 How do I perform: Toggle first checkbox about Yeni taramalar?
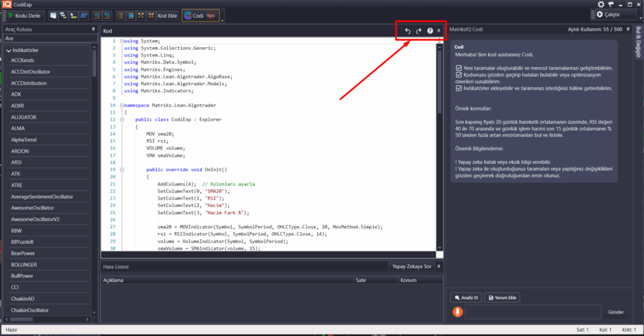coord(458,68)
